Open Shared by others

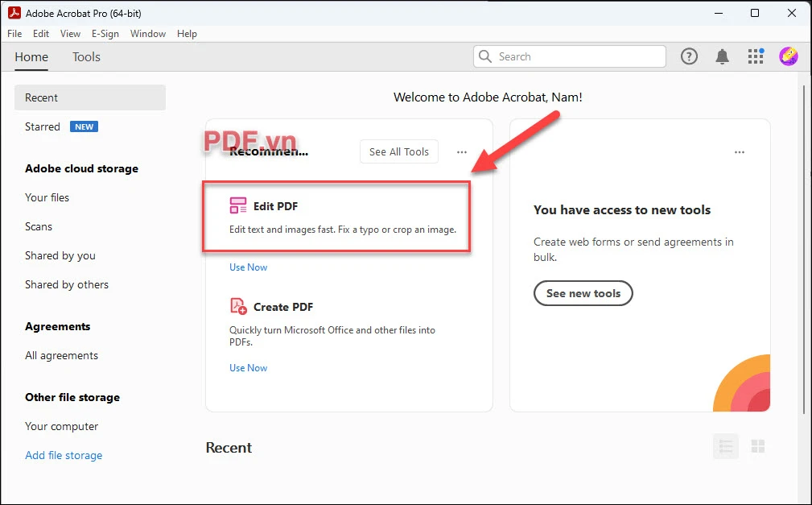tap(67, 284)
